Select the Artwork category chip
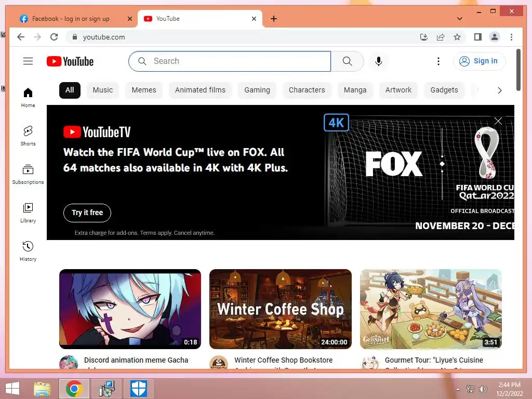Image resolution: width=532 pixels, height=399 pixels. pyautogui.click(x=398, y=90)
